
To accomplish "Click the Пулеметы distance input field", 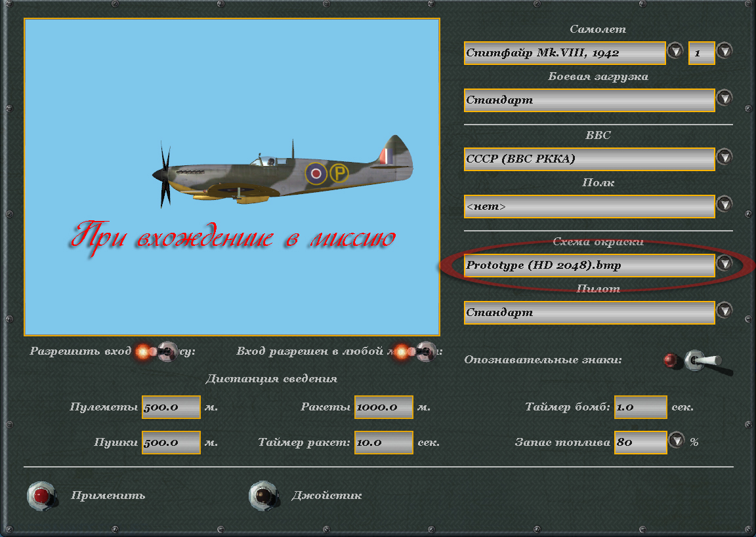I will (171, 407).
